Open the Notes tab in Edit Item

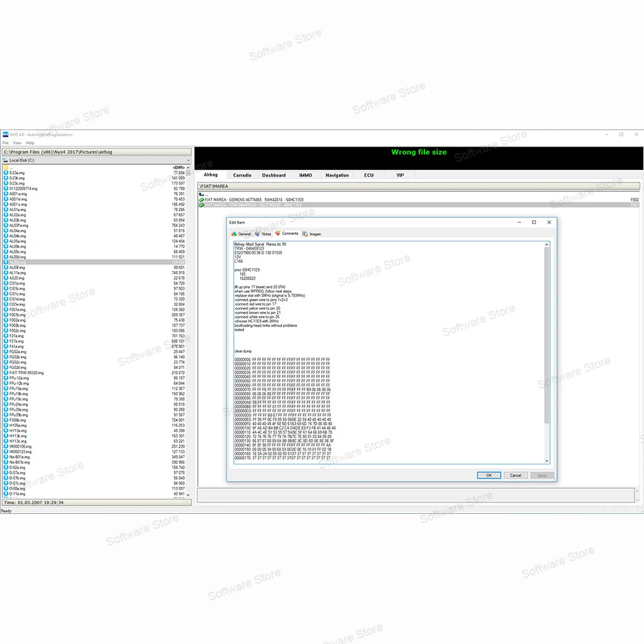tap(263, 234)
